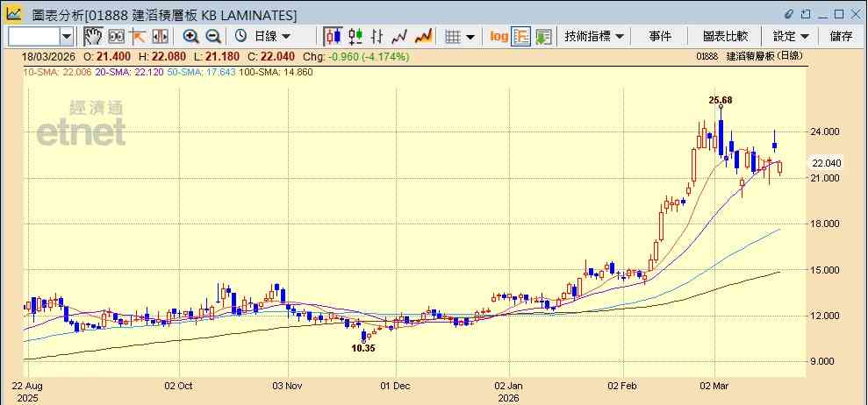Select the hand pan tool
The width and height of the screenshot is (868, 405).
click(93, 37)
